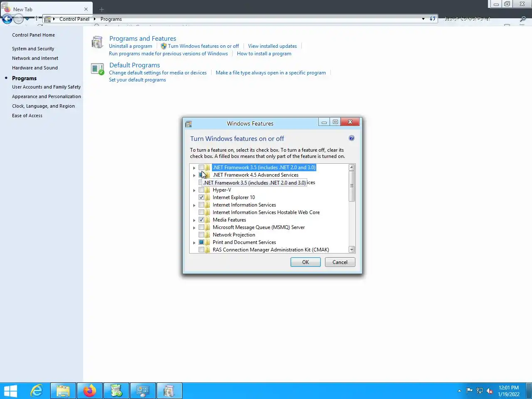Image resolution: width=532 pixels, height=399 pixels.
Task: Click the network tray icon
Action: pos(480,391)
